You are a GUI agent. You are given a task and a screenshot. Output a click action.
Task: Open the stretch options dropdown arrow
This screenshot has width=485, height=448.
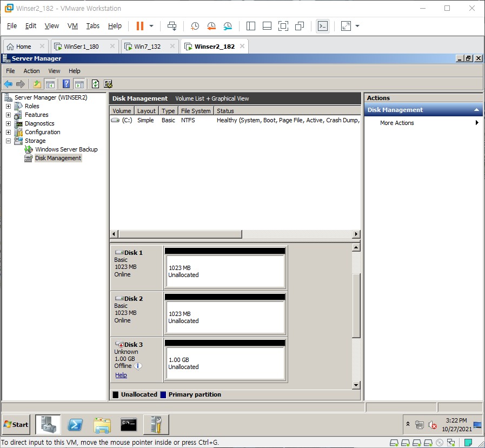coord(357,26)
